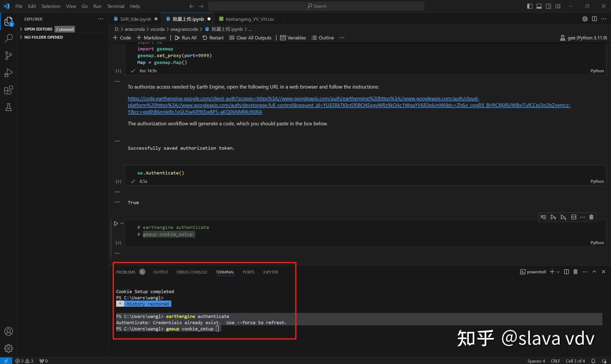The height and width of the screenshot is (364, 611).
Task: Open the new terminal launch profile dropdown
Action: (558, 272)
